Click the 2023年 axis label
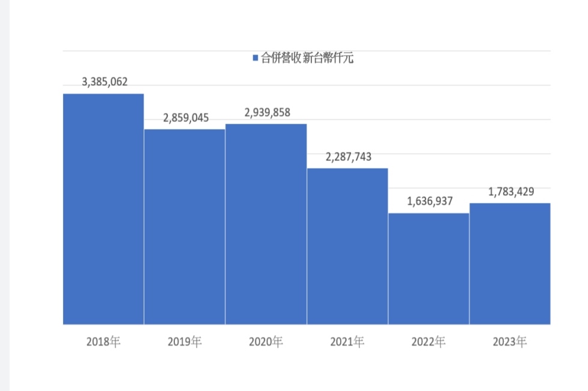This screenshot has height=391, width=588. [510, 342]
